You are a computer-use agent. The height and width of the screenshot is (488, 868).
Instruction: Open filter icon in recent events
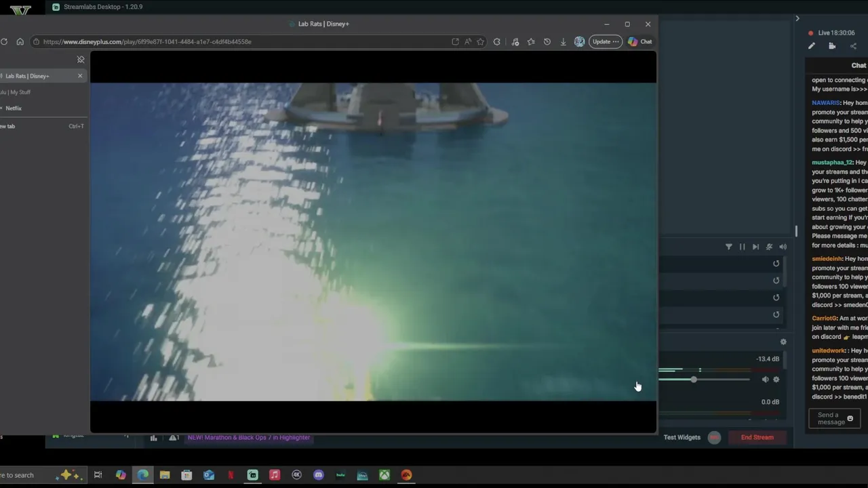click(x=729, y=247)
